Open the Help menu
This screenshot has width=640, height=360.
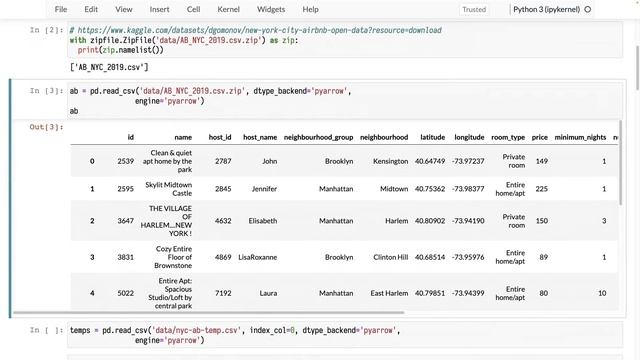(x=310, y=9)
